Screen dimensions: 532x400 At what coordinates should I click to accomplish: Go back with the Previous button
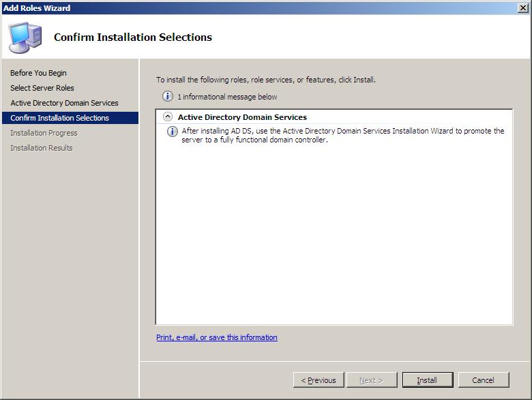pos(319,380)
